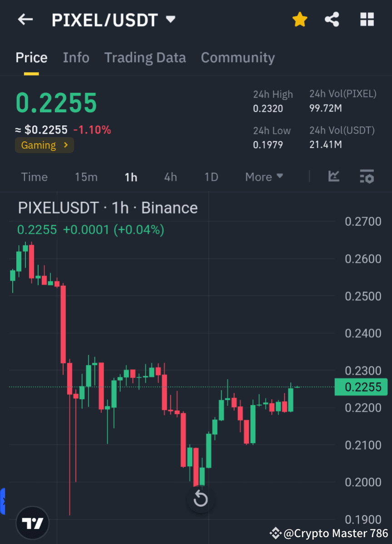Open the indicator settings icon
This screenshot has width=392, height=544.
[367, 177]
